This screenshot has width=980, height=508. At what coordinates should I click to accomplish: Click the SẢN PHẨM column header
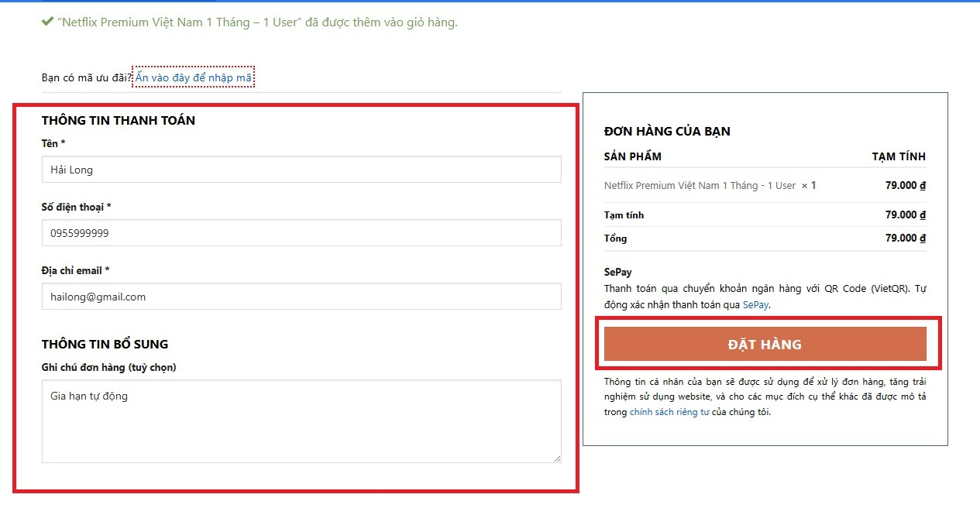pos(633,156)
